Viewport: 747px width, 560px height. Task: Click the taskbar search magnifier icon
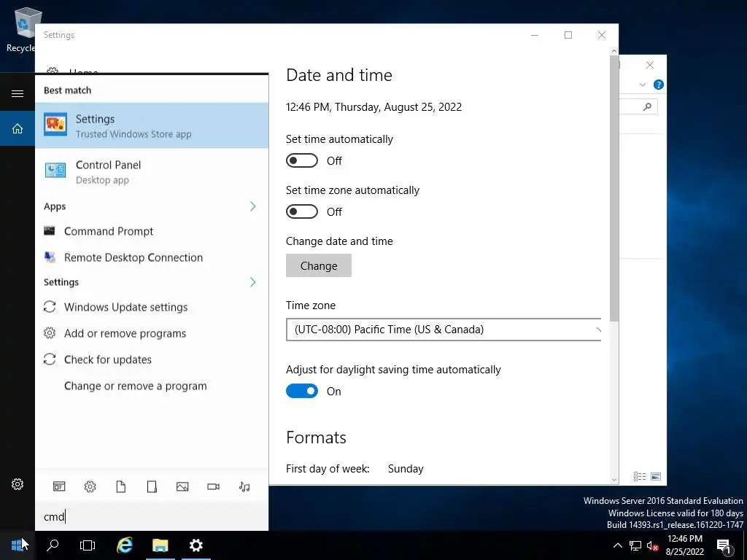[53, 545]
